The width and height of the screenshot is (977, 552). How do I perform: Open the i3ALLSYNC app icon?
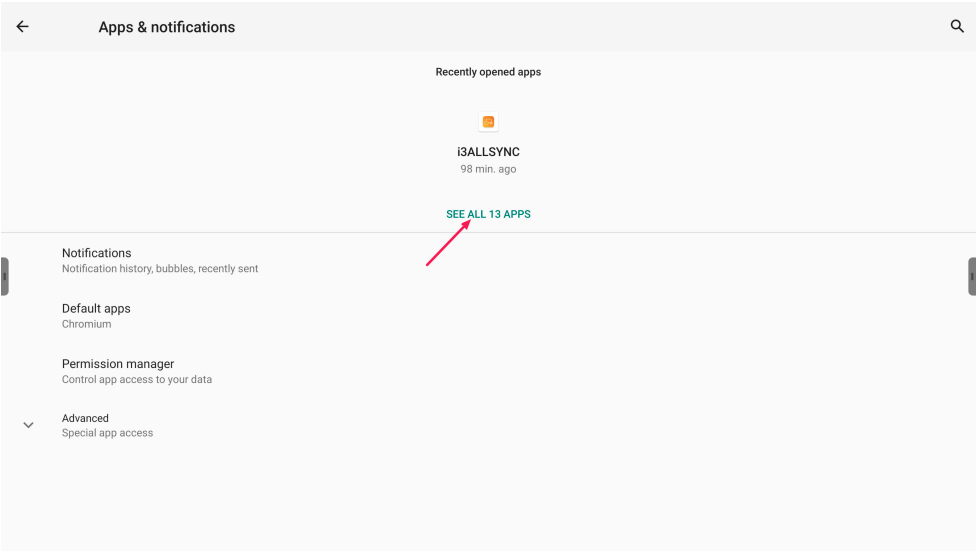click(488, 122)
